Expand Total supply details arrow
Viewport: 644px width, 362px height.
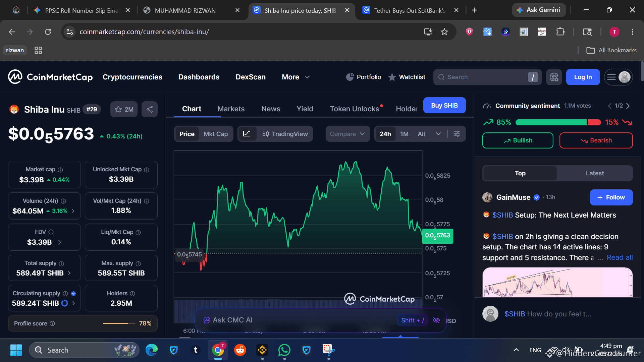tap(69, 273)
